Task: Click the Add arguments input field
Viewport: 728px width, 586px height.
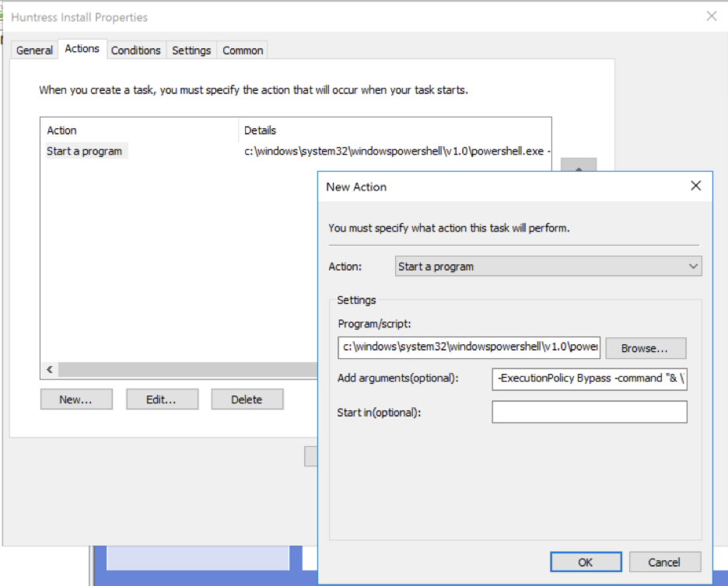Action: 590,378
